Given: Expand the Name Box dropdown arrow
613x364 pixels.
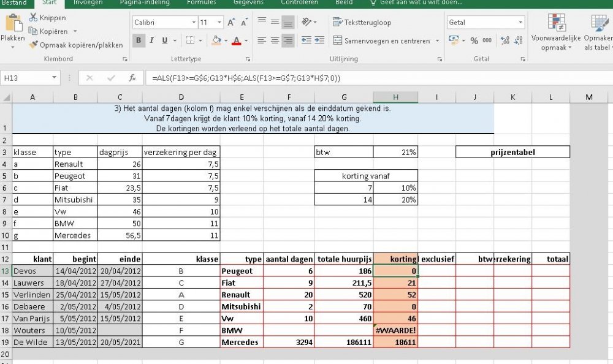Looking at the screenshot, I should coord(55,78).
